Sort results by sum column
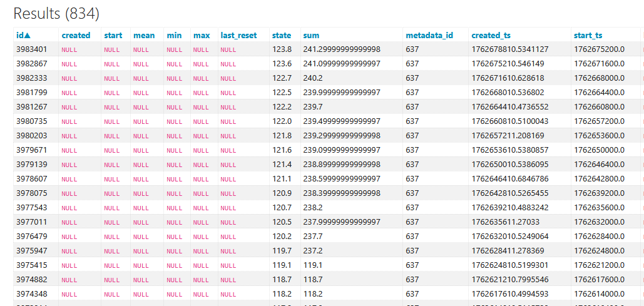Viewport: 644px width, 306px height. pyautogui.click(x=310, y=36)
